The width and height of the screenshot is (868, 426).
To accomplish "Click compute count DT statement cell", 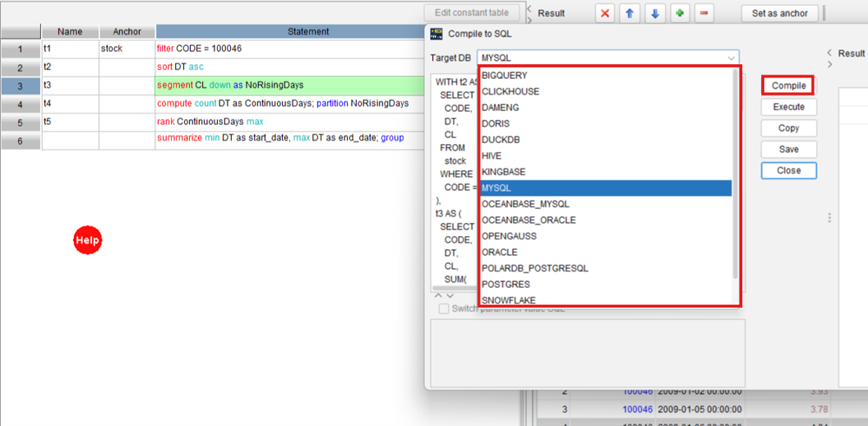I will [290, 104].
